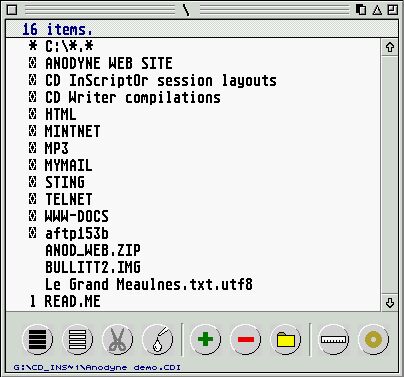404x377 pixels.
Task: Click the scroll down arrow
Action: pos(390,303)
